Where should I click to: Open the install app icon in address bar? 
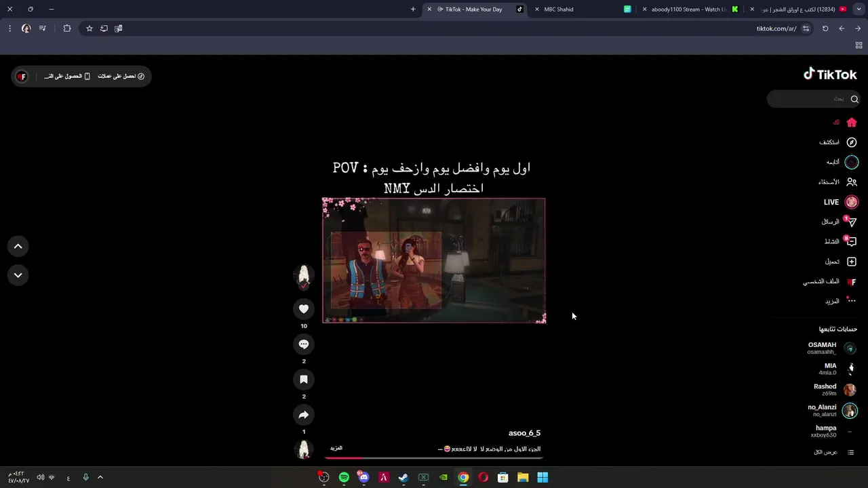pyautogui.click(x=104, y=28)
